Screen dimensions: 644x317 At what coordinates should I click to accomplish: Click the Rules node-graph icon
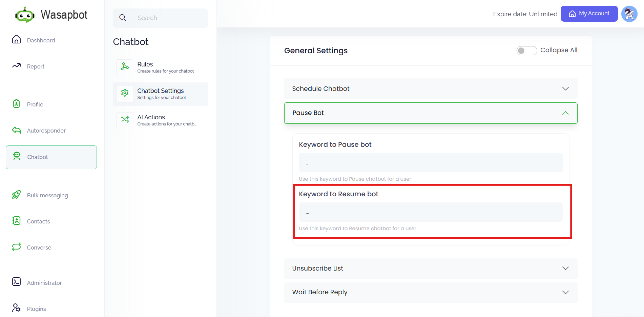coord(125,66)
